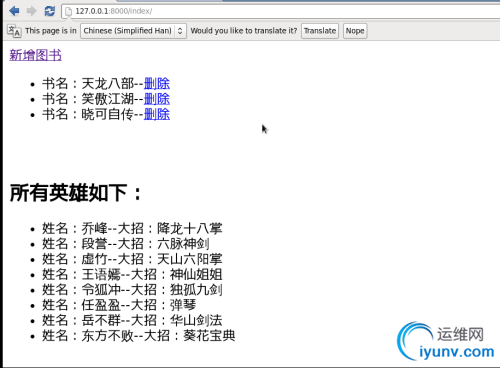Click 删除 next to 晓可自传
Viewport: 500px width, 368px height.
coord(157,114)
